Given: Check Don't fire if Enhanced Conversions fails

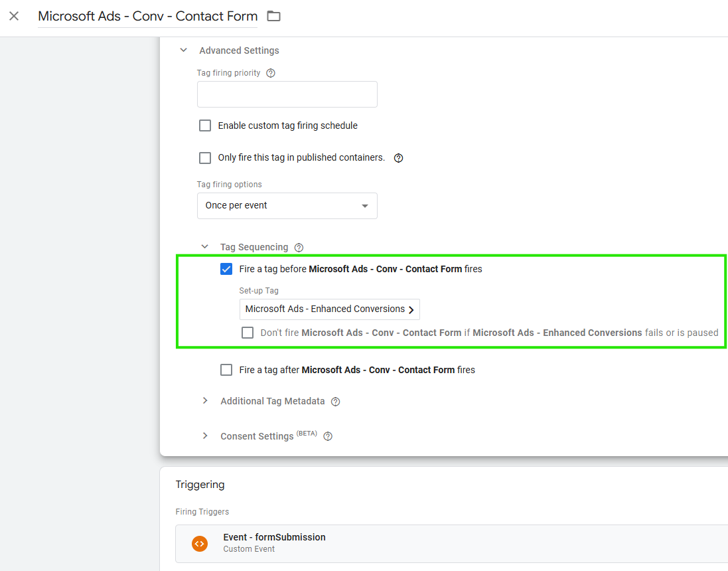Looking at the screenshot, I should [x=248, y=333].
